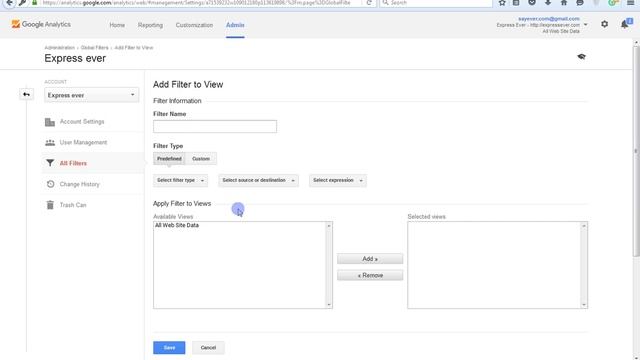Open the Select filter type dropdown
Screen dimensions: 640x360
point(180,180)
